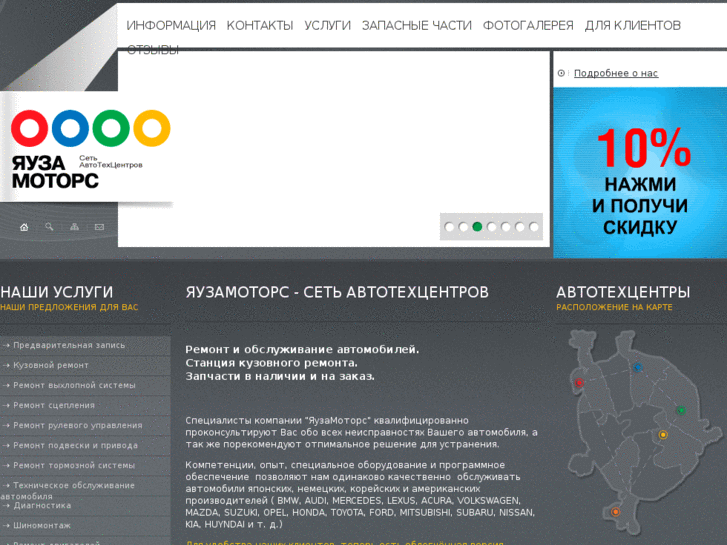
Task: Click the НАШИ ПРЕДЛОЖЕНИЯ ДЛЯ ВАС subtitle
Action: click(x=69, y=307)
